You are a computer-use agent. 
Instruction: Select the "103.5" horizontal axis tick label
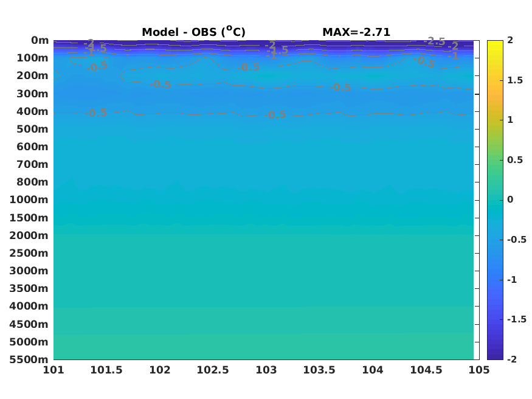pyautogui.click(x=319, y=370)
